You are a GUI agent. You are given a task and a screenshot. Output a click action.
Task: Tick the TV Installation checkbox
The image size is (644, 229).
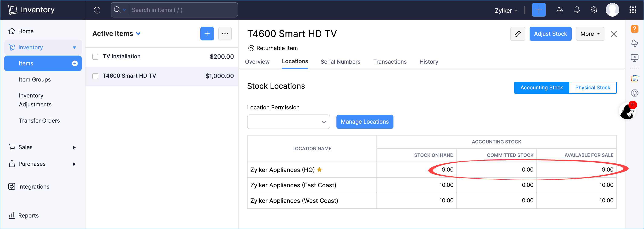tap(95, 57)
